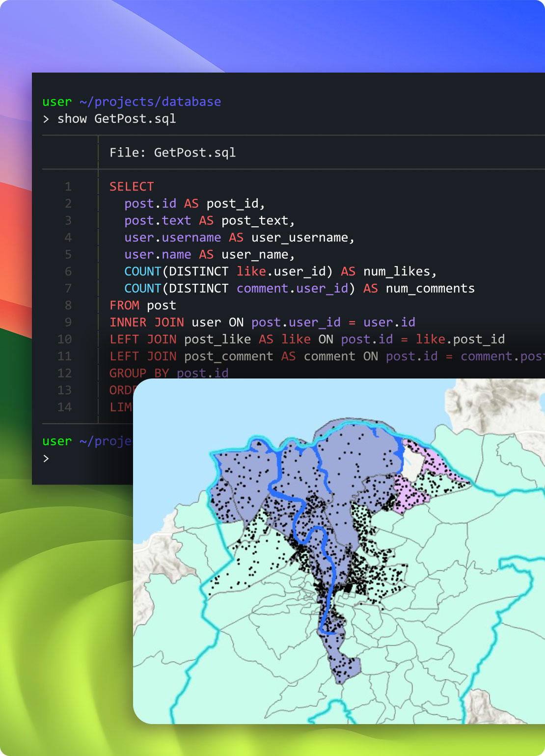The height and width of the screenshot is (756, 545).
Task: Click the ~/projects/database path on top prompt
Action: coord(150,102)
